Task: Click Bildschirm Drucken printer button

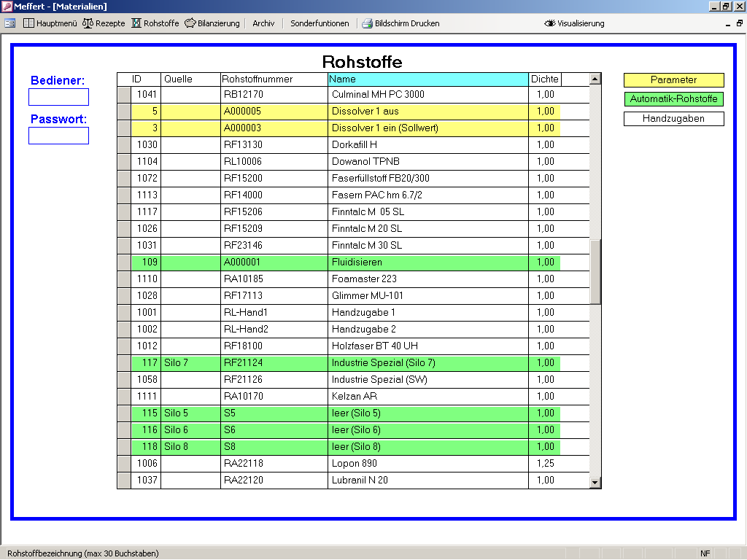Action: tap(400, 23)
